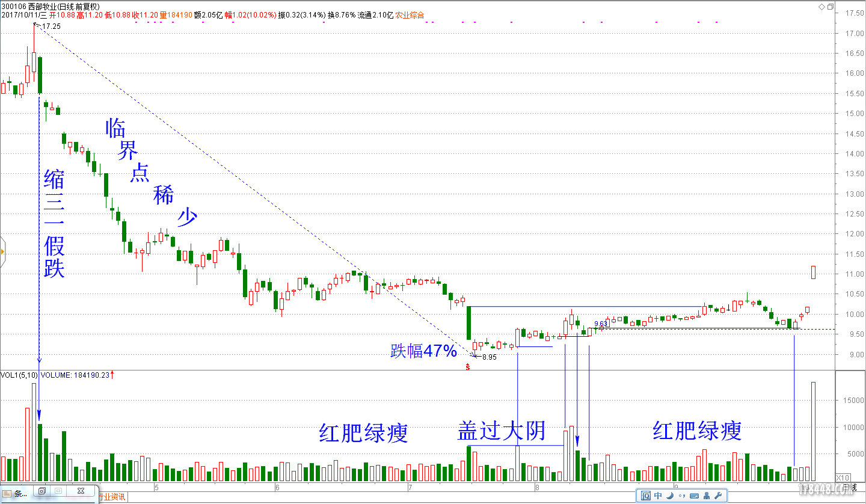
Task: Open the 行业资讯 tab at the bottom
Action: [112, 497]
